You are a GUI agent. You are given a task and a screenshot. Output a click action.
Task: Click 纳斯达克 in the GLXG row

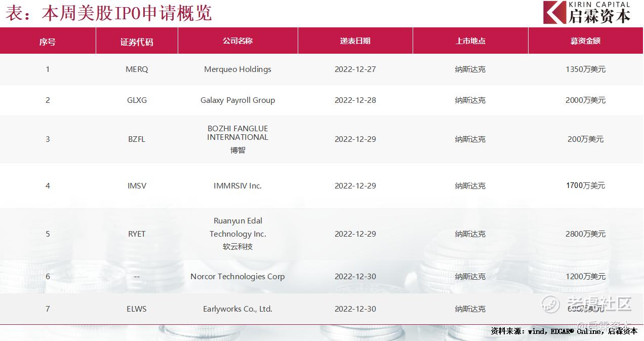470,100
